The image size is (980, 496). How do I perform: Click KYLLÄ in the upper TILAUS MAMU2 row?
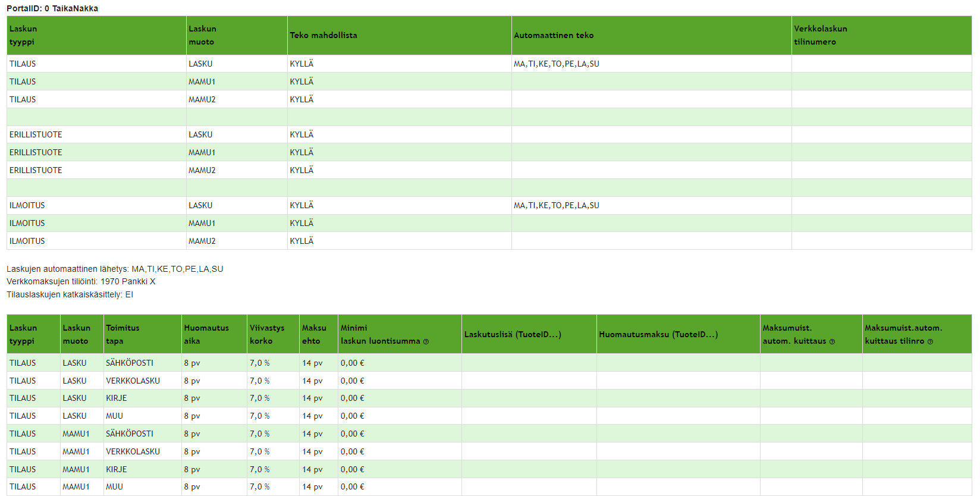pyautogui.click(x=301, y=99)
